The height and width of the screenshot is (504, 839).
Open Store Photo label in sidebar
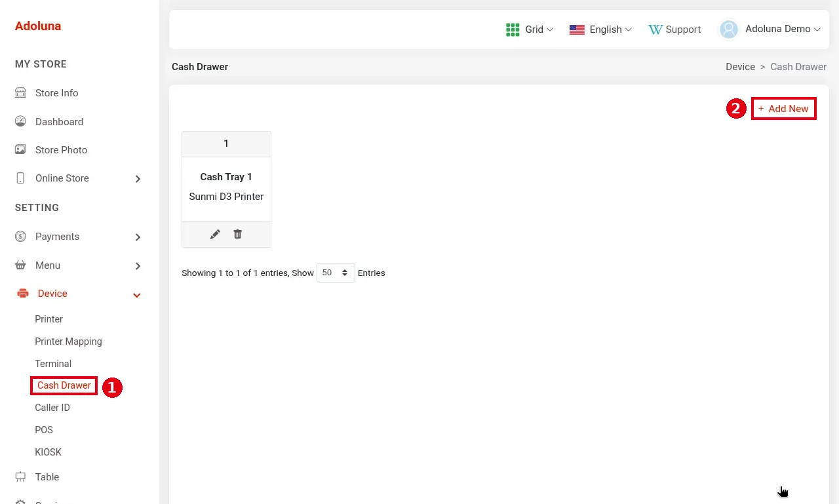61,150
